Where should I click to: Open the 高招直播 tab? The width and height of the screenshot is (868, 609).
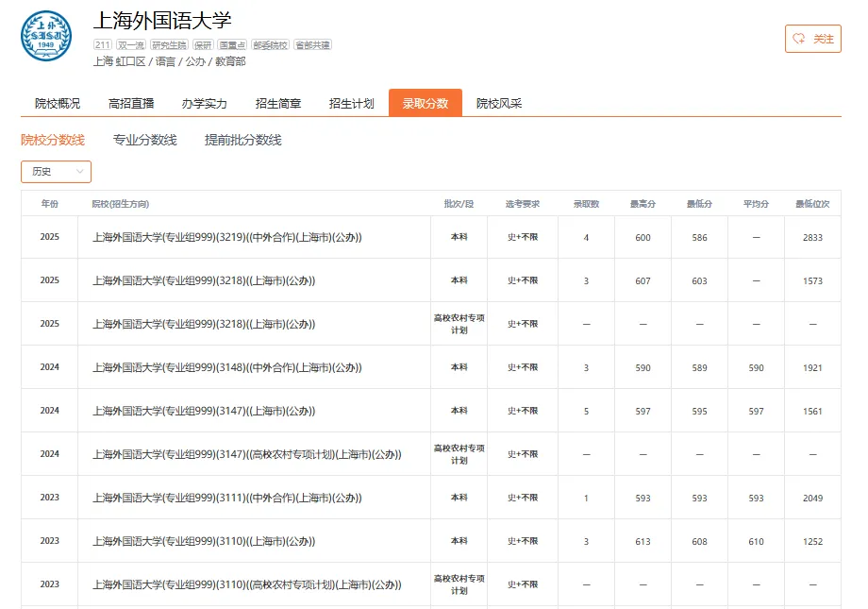(131, 104)
